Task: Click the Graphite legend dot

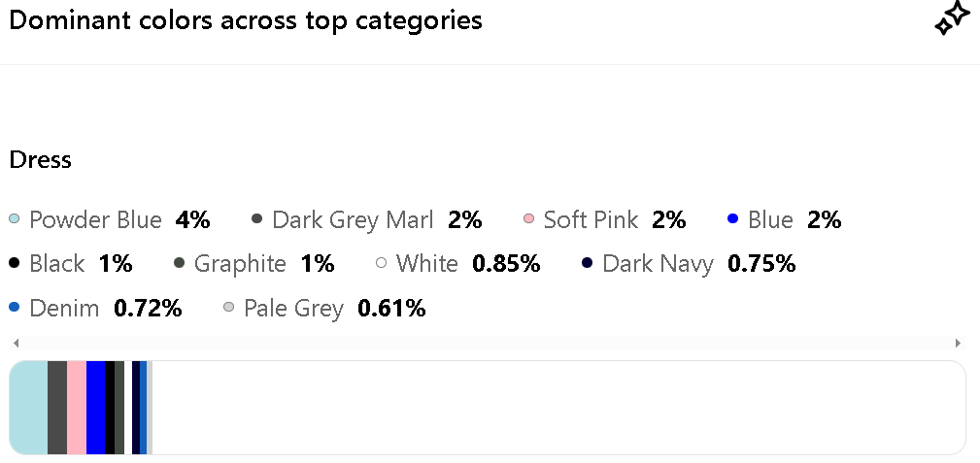Action: pos(179,263)
